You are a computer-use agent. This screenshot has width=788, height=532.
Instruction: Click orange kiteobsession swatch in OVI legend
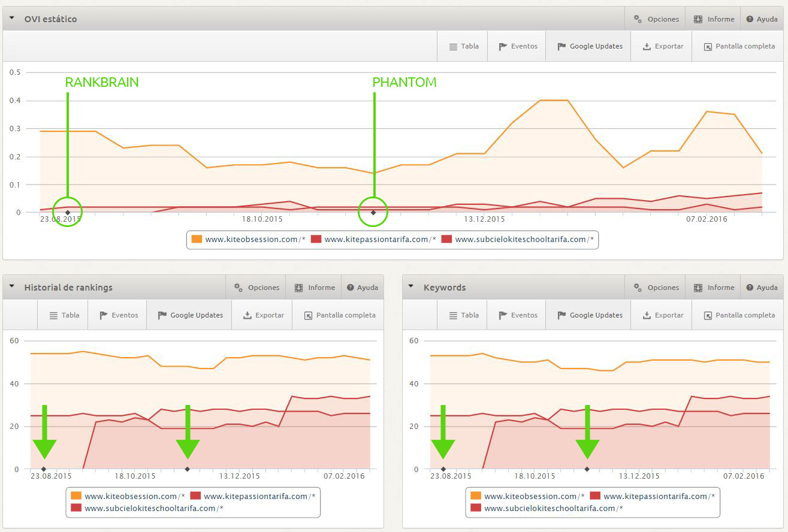point(197,239)
